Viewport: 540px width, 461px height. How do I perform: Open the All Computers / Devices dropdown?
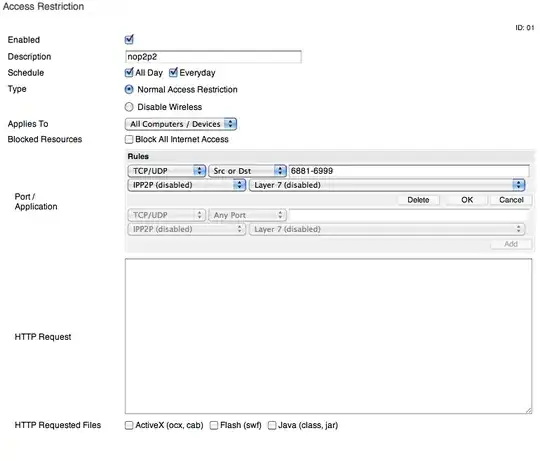(x=181, y=124)
